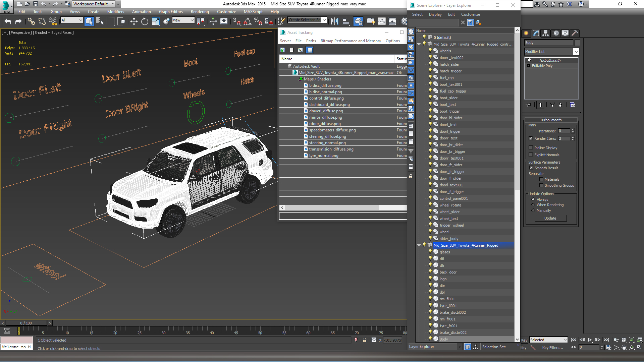Activate the Select and Move tool
The width and height of the screenshot is (644, 362).
134,21
